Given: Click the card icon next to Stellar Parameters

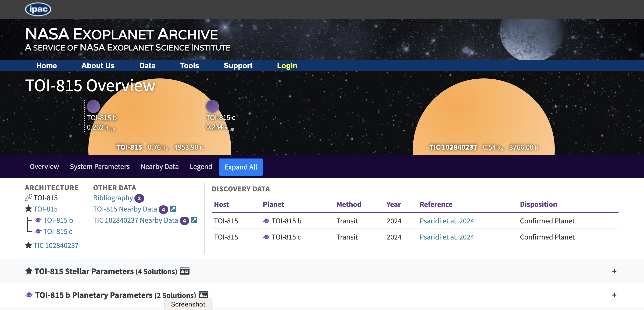Looking at the screenshot, I should [x=185, y=271].
